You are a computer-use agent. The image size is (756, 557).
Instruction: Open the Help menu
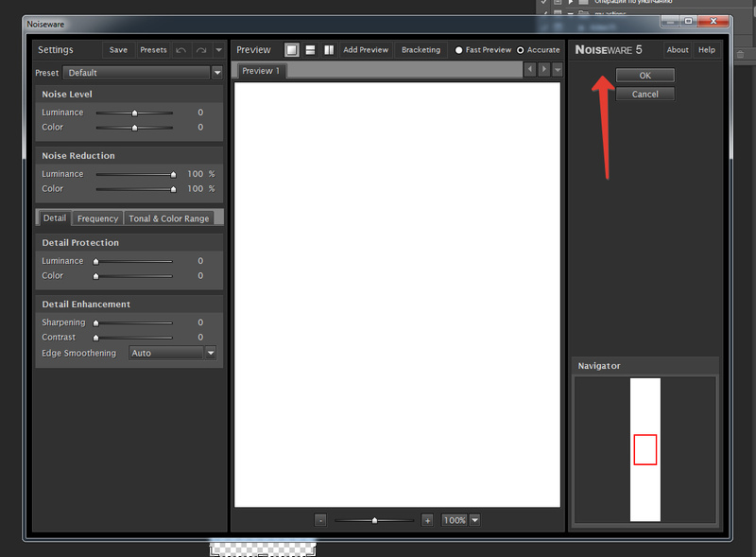point(707,50)
